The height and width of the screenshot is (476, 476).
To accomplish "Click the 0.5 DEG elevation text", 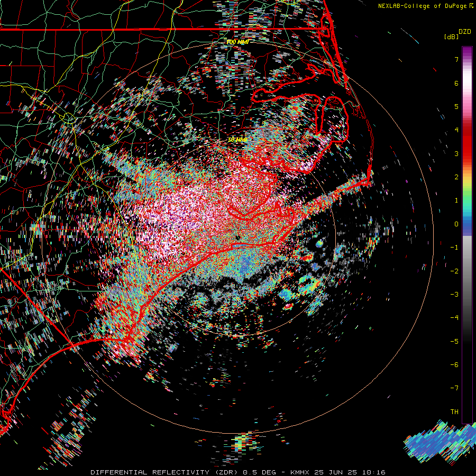I will pos(260,472).
